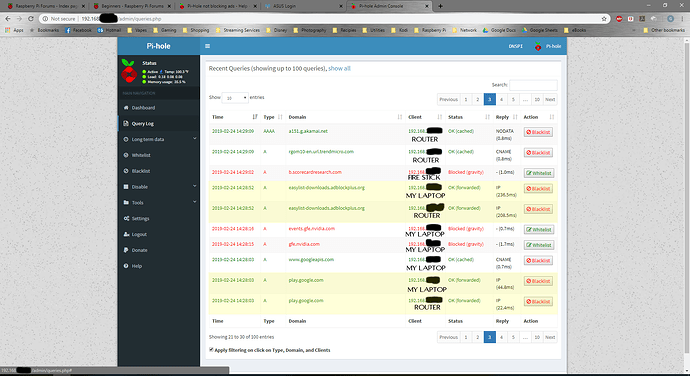Reload the page in browser
Viewport: 690px width, 376px height.
tap(30, 19)
